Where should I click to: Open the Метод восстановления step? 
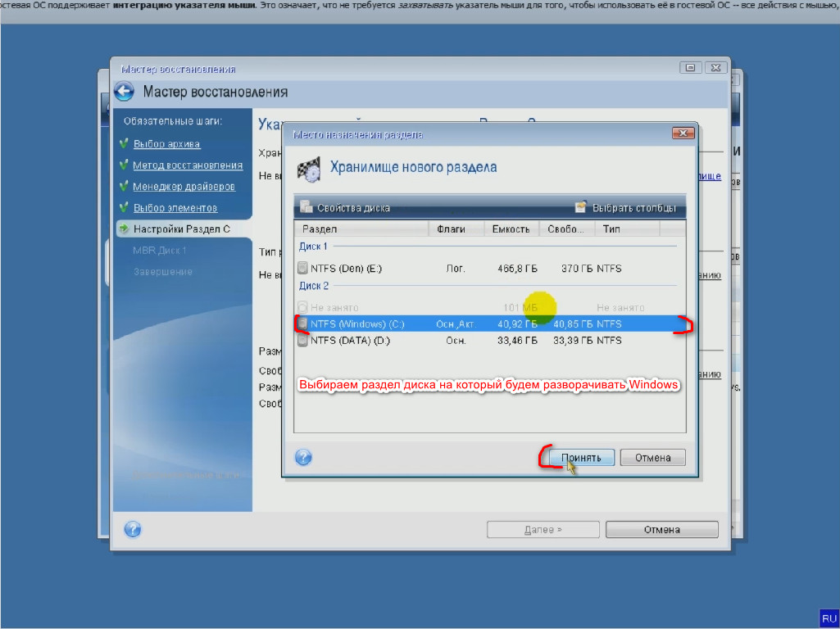tap(188, 165)
